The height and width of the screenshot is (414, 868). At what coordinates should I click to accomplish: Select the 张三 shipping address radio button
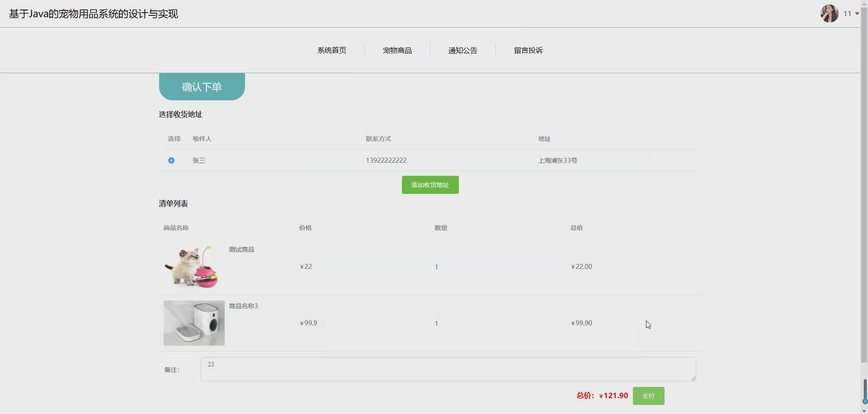coord(171,160)
